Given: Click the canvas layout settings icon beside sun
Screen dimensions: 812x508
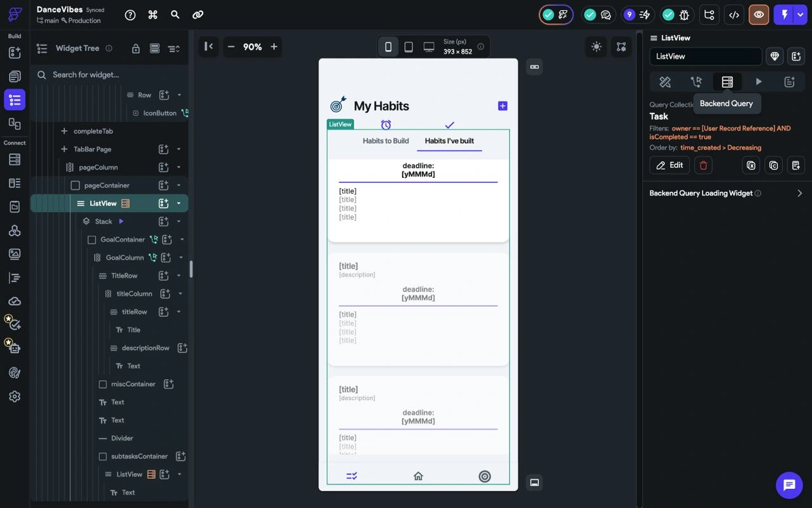Looking at the screenshot, I should [x=621, y=46].
